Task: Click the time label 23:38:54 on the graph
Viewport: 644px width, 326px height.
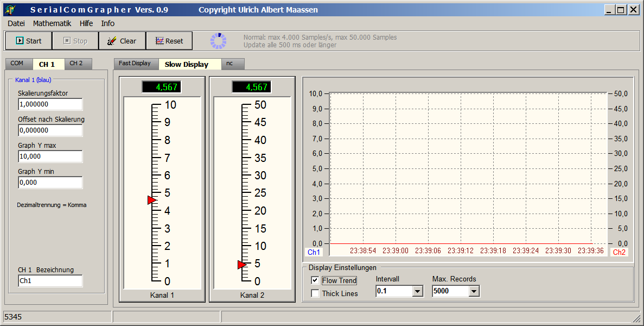Action: point(362,250)
